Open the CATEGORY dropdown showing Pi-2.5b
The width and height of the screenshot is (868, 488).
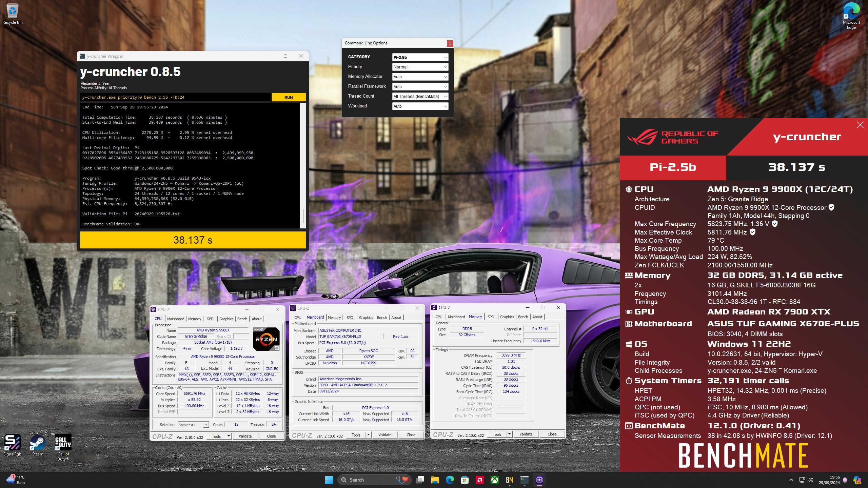click(420, 57)
